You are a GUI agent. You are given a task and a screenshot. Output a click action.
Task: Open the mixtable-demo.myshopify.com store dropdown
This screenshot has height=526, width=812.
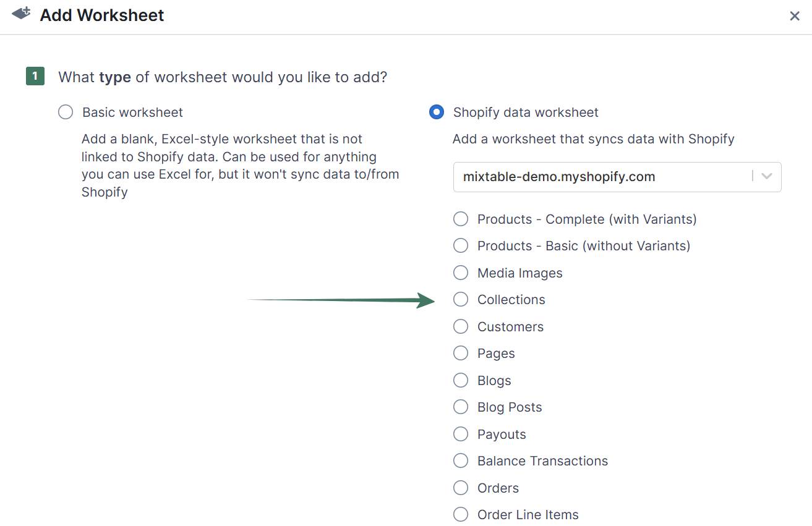click(x=617, y=177)
